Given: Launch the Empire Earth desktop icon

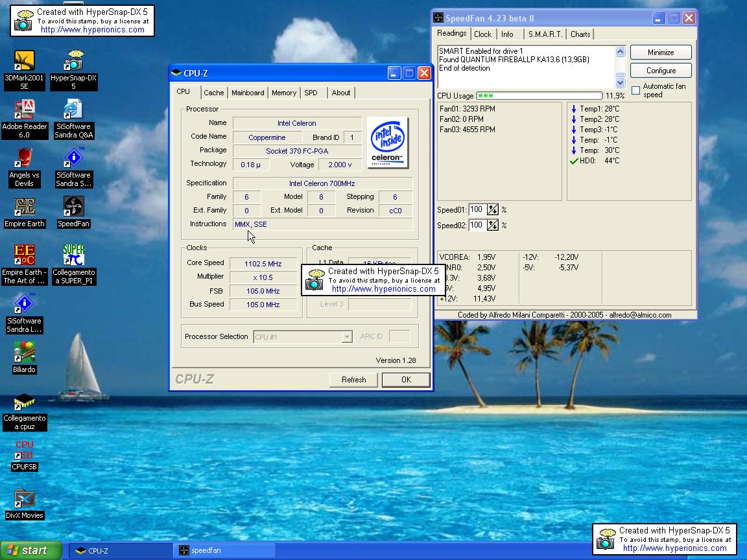Looking at the screenshot, I should pyautogui.click(x=24, y=213).
